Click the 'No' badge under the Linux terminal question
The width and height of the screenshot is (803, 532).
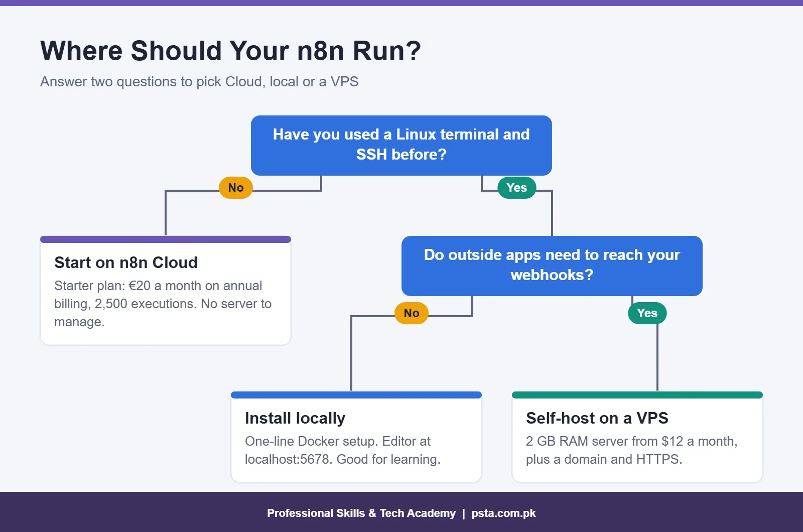pos(236,188)
